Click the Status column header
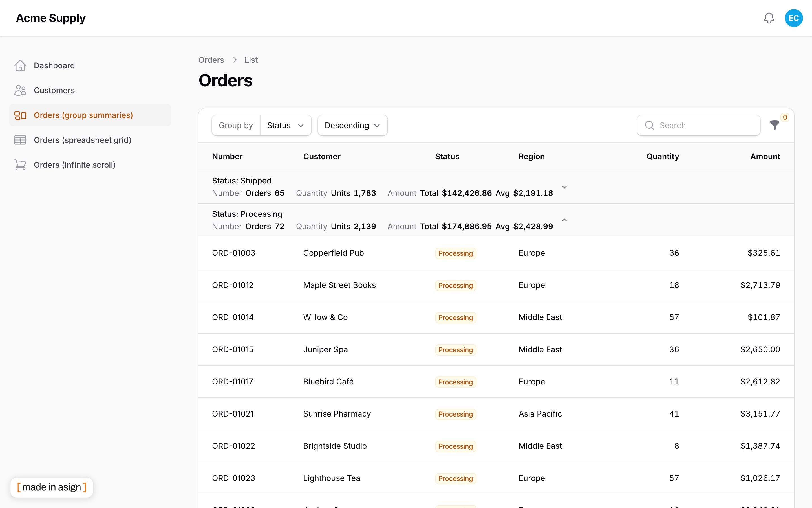The width and height of the screenshot is (812, 508). (447, 156)
